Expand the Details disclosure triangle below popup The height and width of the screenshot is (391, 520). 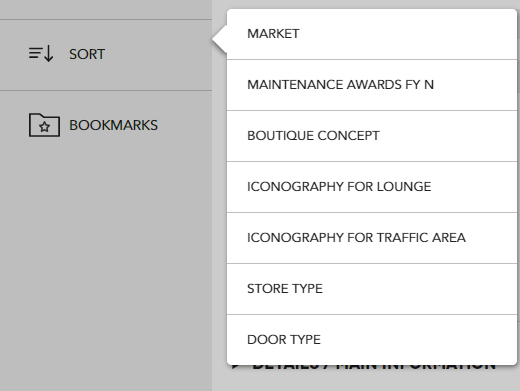coord(236,366)
